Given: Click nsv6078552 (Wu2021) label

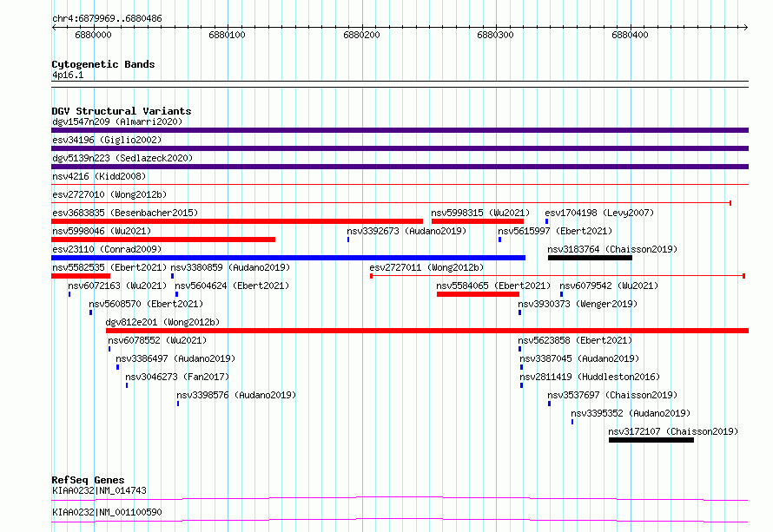Looking at the screenshot, I should pos(157,340).
